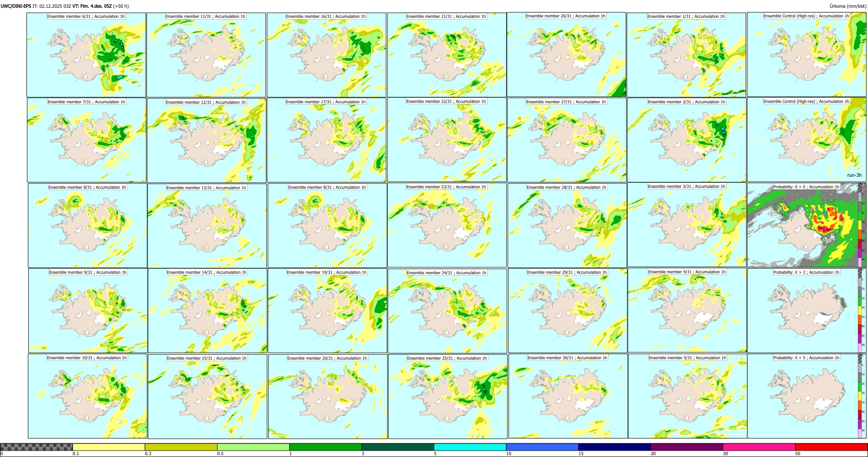Click the Probability X > 0 map

point(807,225)
